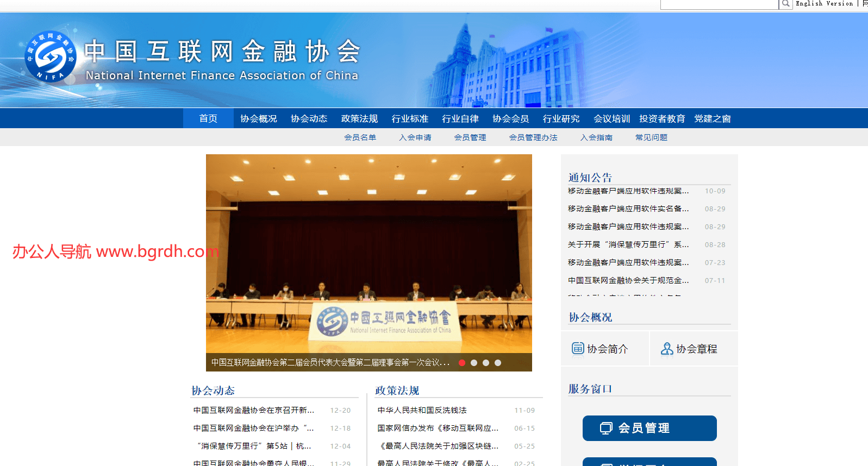Open the 协会章程 link
868x466 pixels.
click(x=697, y=349)
